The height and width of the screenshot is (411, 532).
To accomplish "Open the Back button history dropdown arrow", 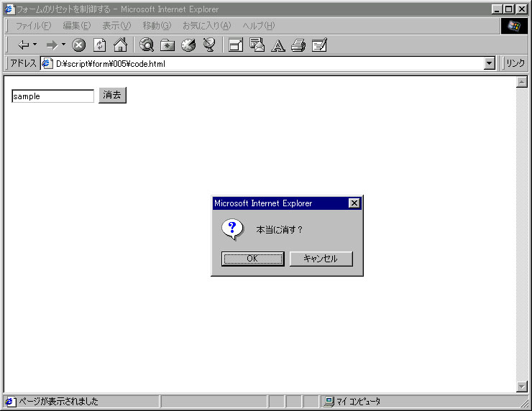I will point(35,45).
